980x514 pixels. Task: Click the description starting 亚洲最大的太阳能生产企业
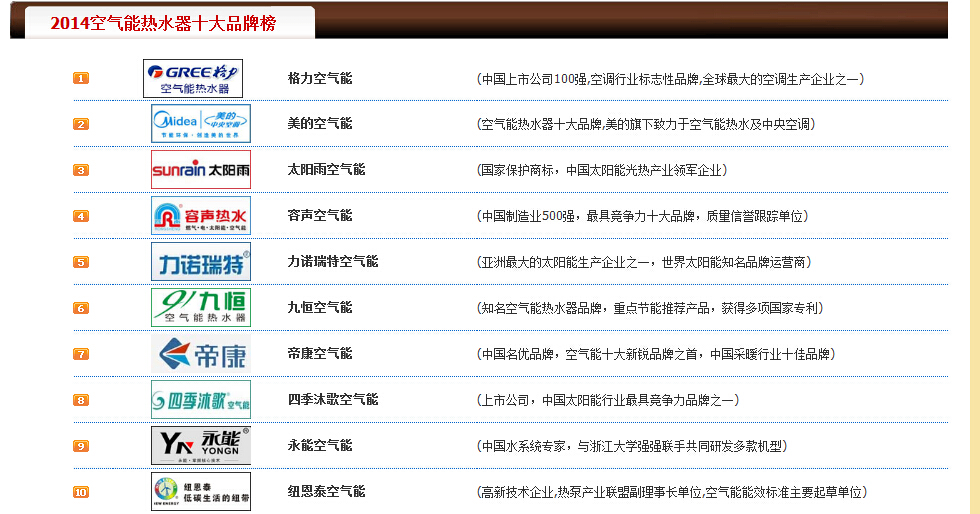point(644,262)
